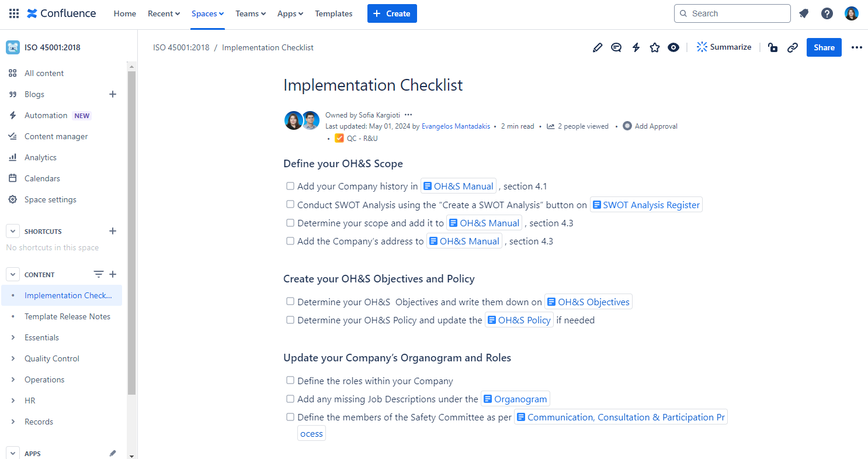868x459 pixels.
Task: Expand the Essentials tree item
Action: [x=13, y=337]
